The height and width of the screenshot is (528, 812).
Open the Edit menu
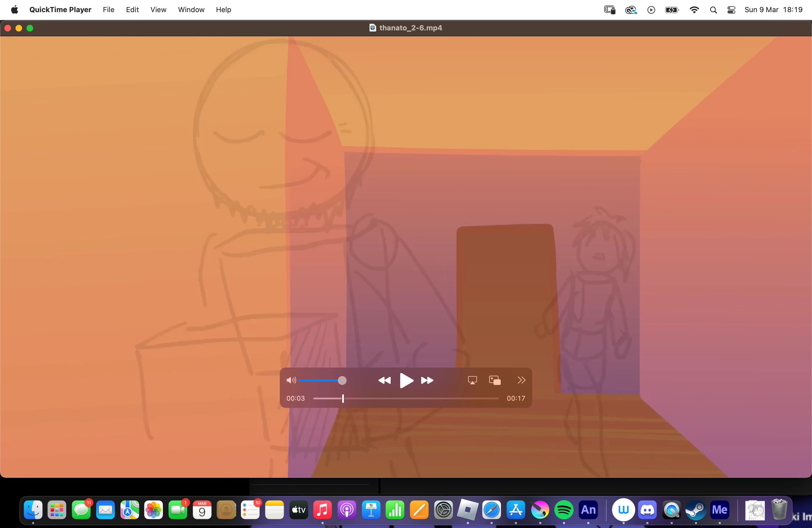point(132,10)
